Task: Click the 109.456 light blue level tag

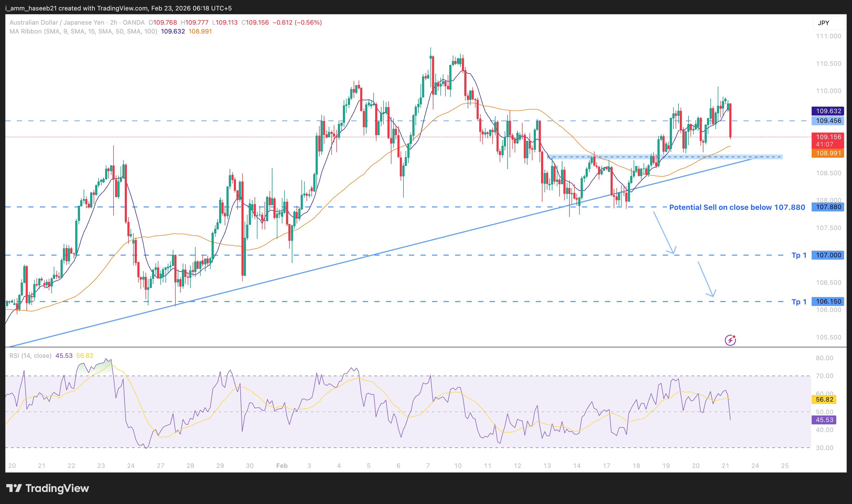Action: (x=828, y=120)
